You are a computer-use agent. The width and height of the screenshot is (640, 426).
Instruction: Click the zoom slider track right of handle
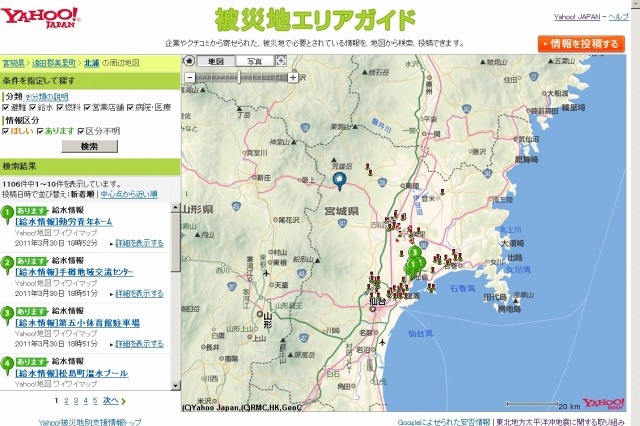tap(264, 78)
